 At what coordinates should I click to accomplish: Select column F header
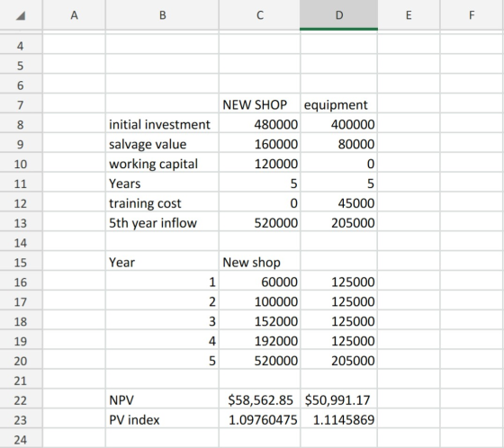472,14
